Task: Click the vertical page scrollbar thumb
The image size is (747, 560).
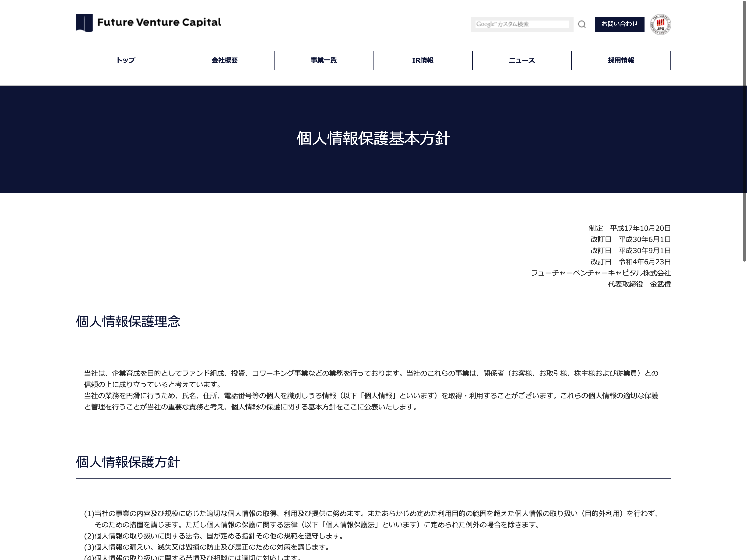Action: tap(744, 132)
